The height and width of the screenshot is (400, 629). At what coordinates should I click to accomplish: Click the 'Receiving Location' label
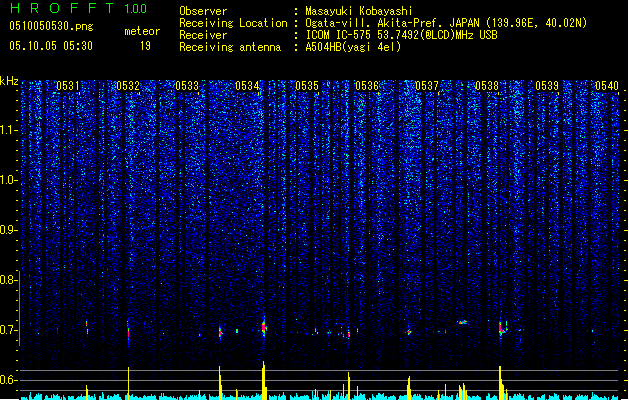coord(233,23)
